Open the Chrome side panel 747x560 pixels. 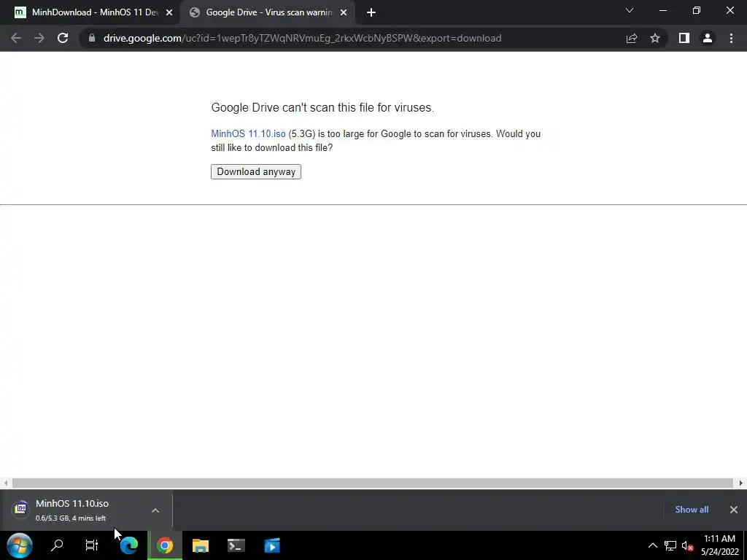point(684,38)
